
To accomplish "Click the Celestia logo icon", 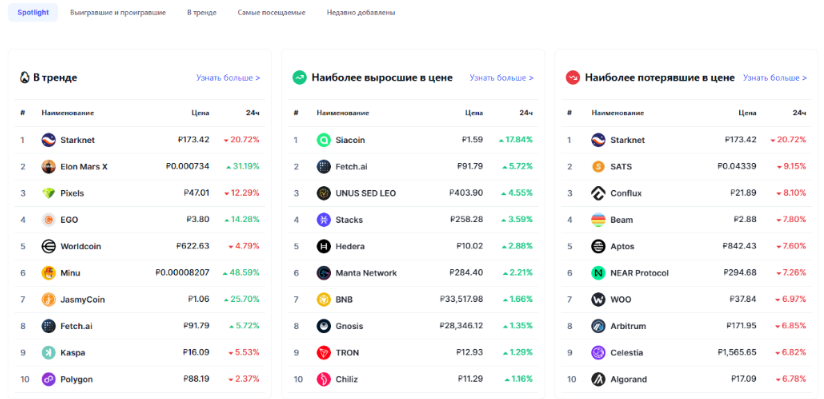I will point(598,353).
